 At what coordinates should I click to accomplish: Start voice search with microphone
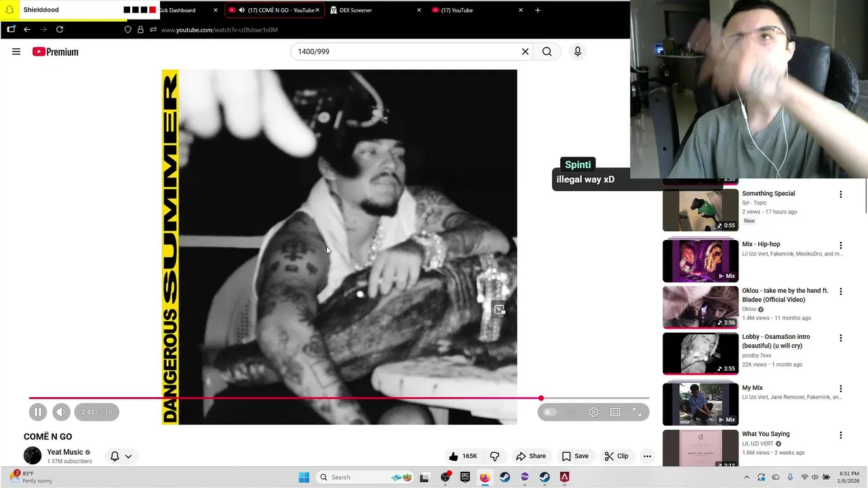(578, 52)
